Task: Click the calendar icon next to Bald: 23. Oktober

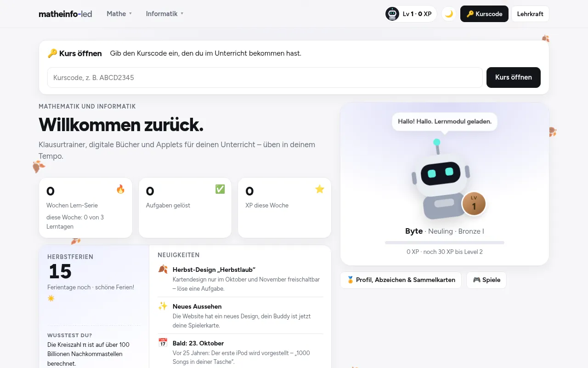Action: [x=163, y=343]
